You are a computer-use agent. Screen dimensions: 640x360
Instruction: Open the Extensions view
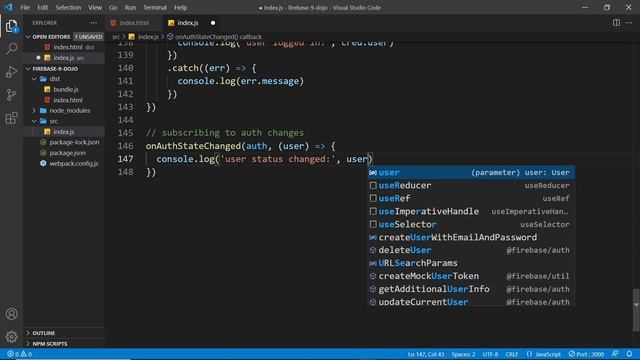tap(11, 118)
